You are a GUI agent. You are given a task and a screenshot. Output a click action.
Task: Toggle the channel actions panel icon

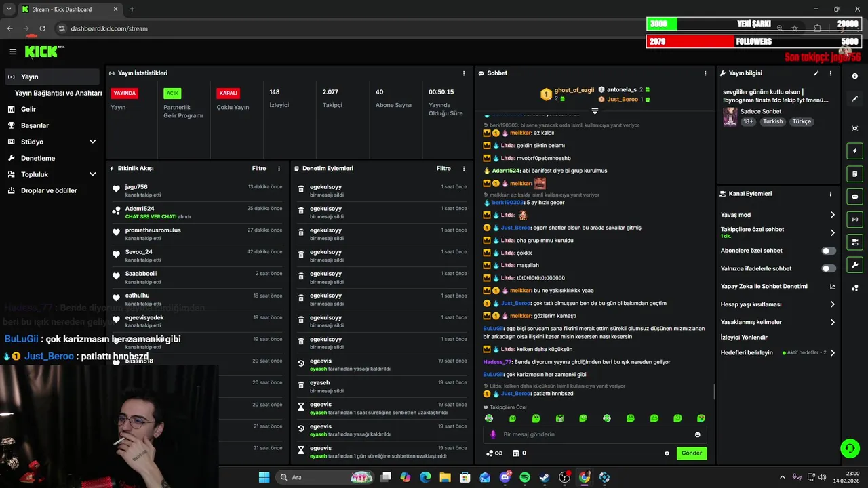tap(854, 242)
